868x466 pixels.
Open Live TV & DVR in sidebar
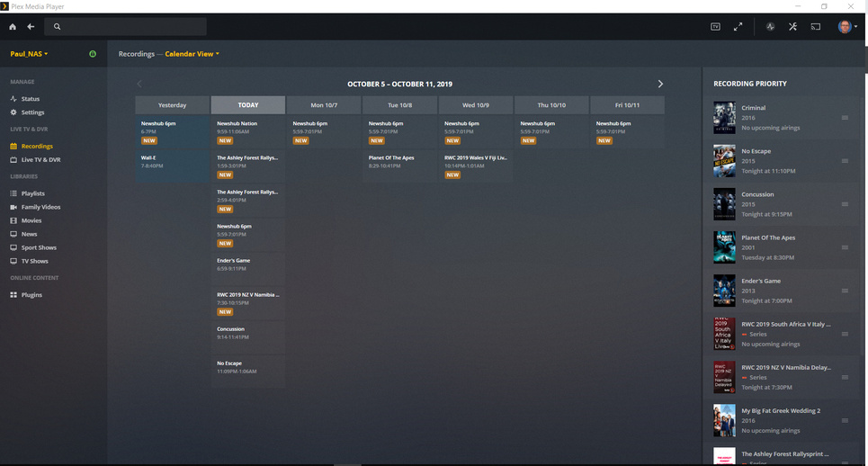[x=35, y=159]
